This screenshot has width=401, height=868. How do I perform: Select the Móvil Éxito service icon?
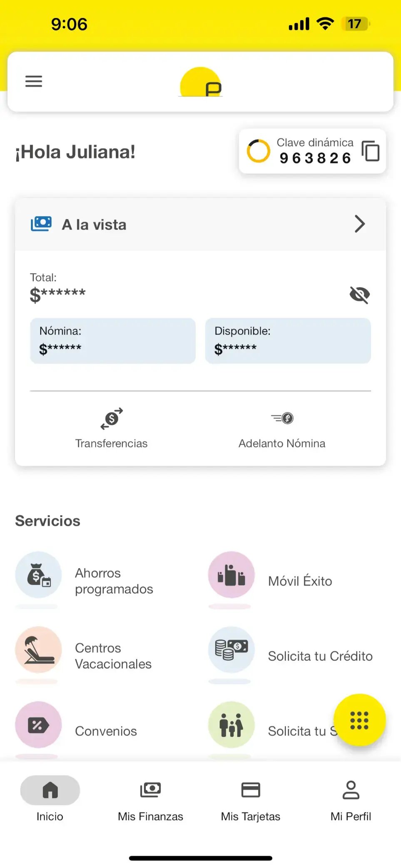[x=232, y=575]
